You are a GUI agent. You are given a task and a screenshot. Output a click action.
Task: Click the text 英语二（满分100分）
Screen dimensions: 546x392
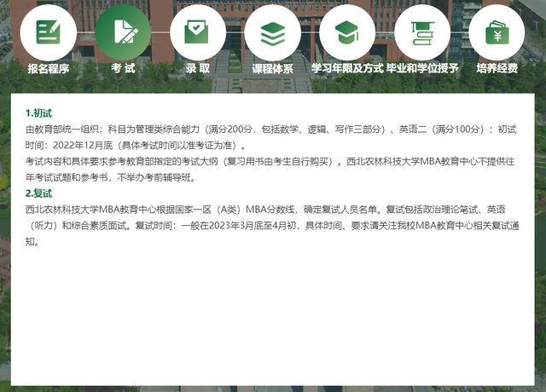[x=444, y=130]
